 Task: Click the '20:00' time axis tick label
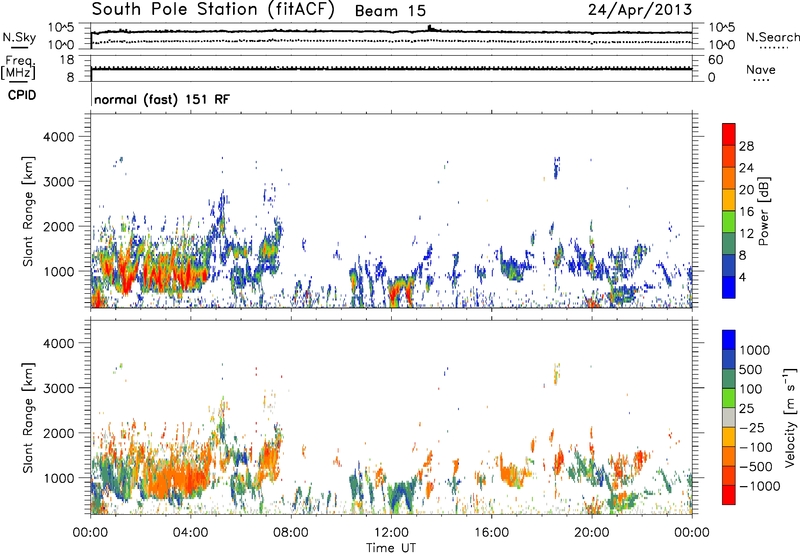(x=592, y=533)
